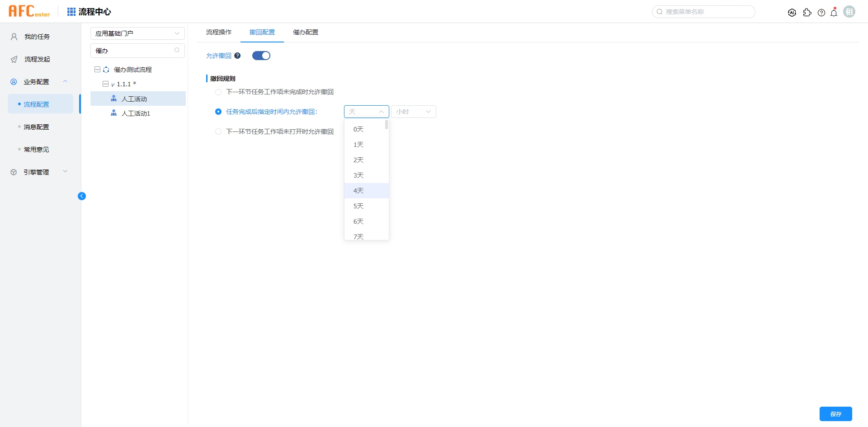Click the user avatar icon
Viewport: 868px width, 427px height.
coord(849,12)
